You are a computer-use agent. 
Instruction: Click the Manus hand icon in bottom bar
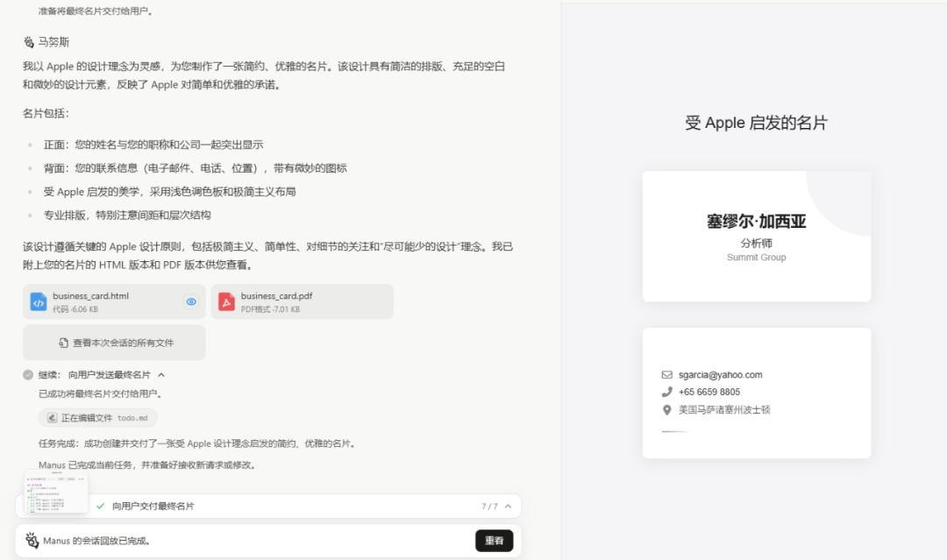pos(32,541)
